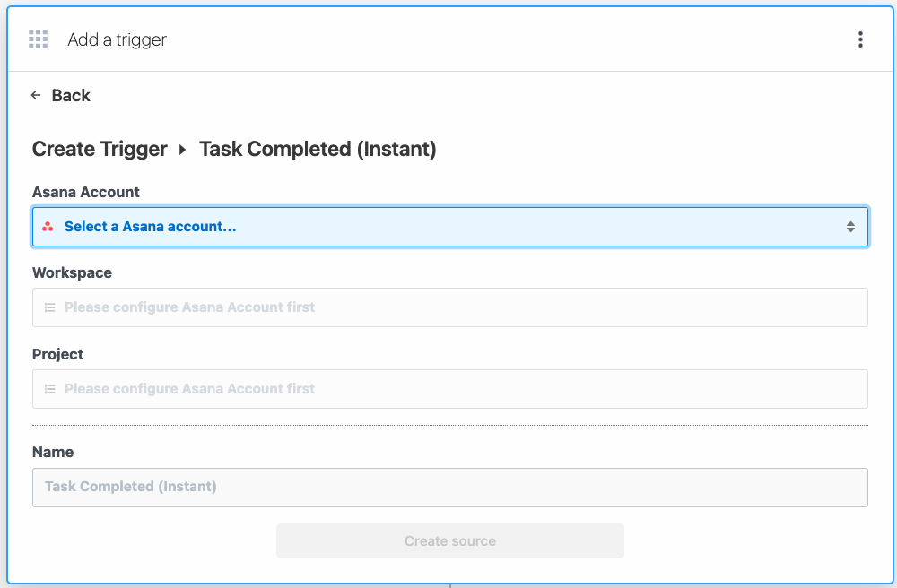The image size is (897, 588).
Task: Click the Asana Account label
Action: (x=86, y=192)
